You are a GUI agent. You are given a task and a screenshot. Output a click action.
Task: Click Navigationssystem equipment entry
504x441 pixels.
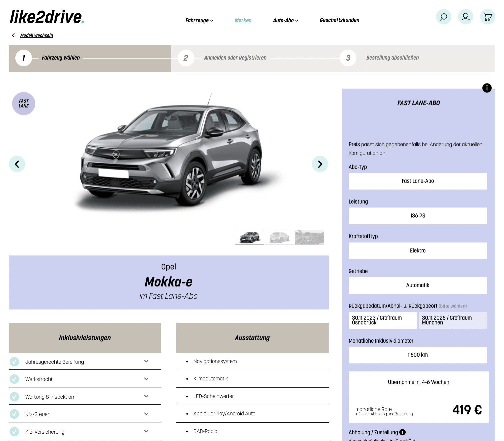click(215, 361)
